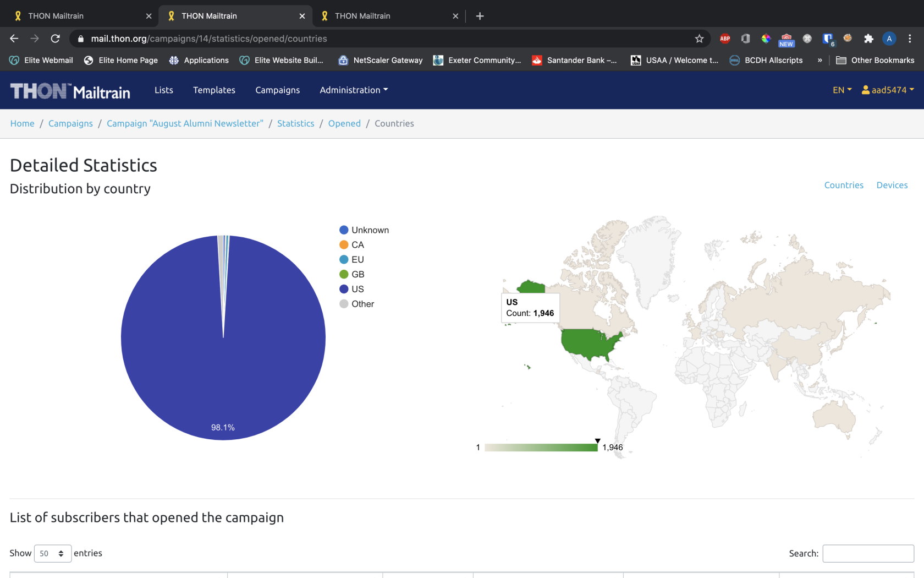Viewport: 924px width, 578px height.
Task: Click the Chrome profile avatar icon
Action: pyautogui.click(x=889, y=39)
